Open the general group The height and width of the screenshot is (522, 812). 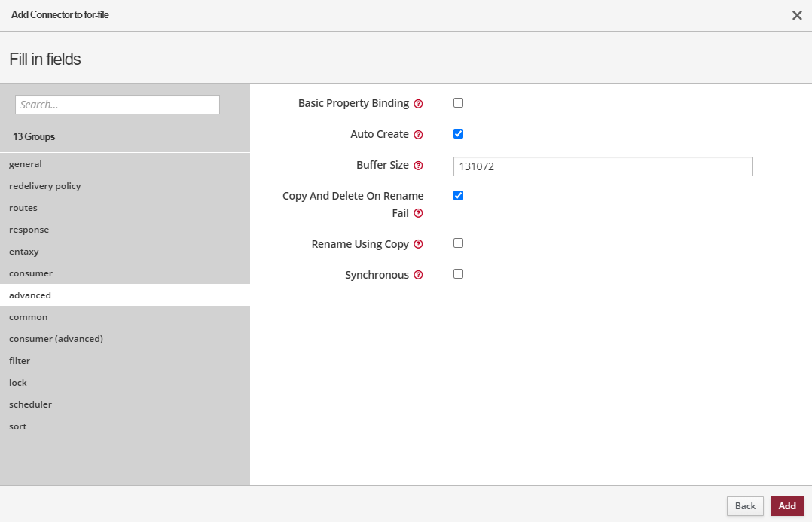[26, 164]
